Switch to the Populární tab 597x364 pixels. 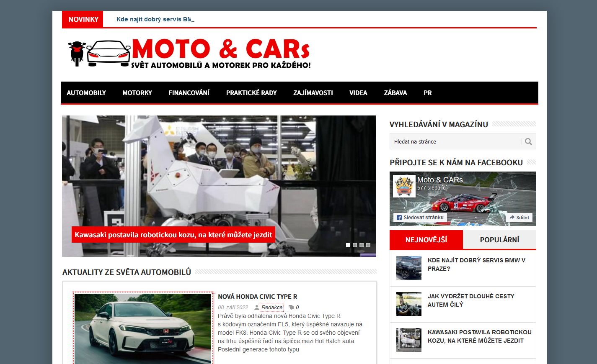click(499, 240)
